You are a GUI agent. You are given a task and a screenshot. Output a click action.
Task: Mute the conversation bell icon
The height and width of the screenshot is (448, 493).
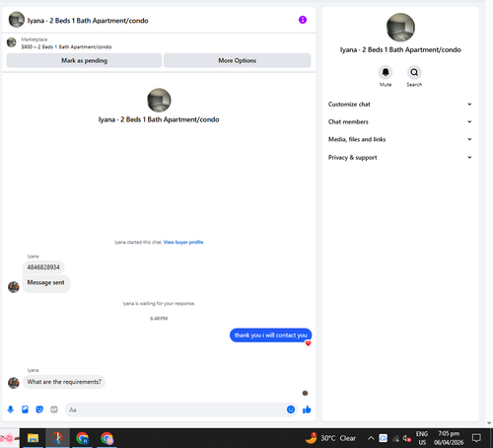(386, 72)
